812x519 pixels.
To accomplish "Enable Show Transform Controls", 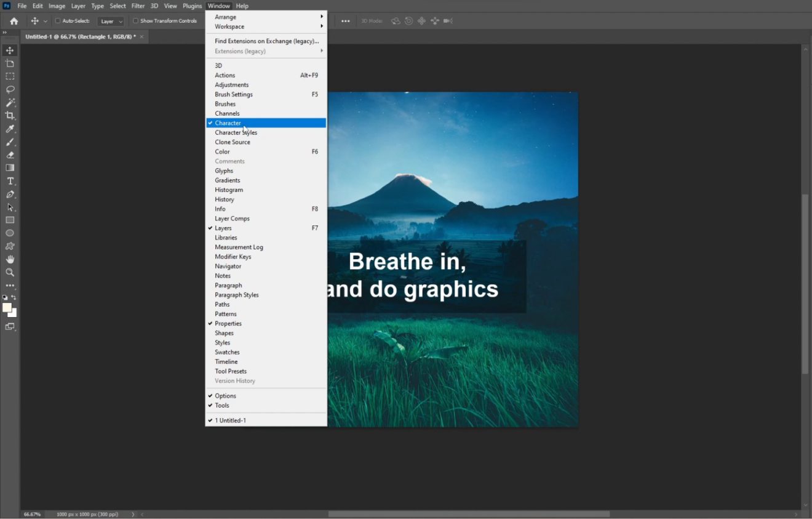I will pos(135,20).
